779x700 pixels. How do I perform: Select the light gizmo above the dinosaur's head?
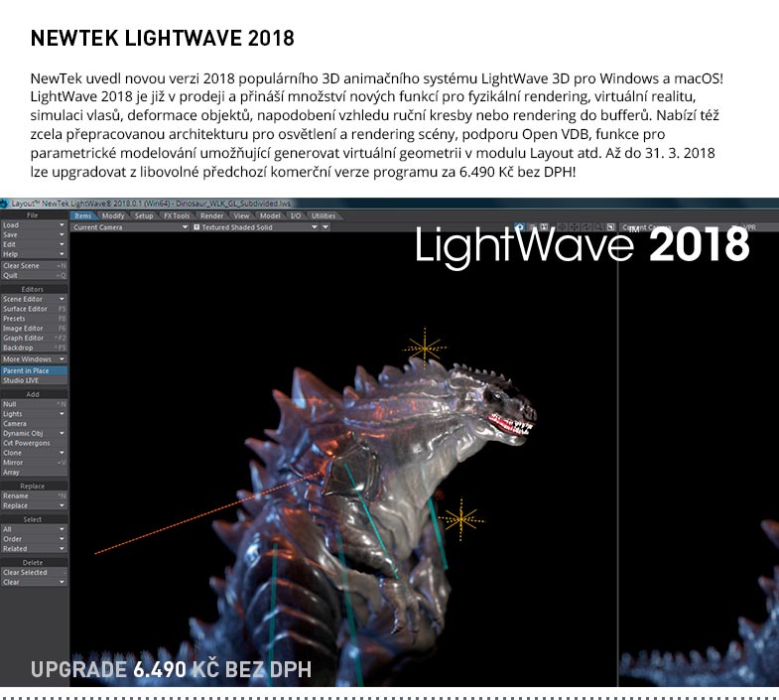pyautogui.click(x=425, y=348)
